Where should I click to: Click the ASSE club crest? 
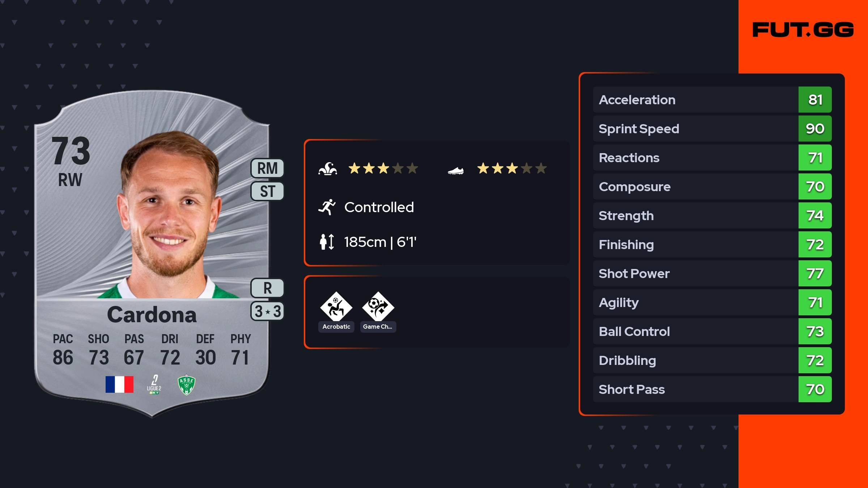[x=187, y=384]
